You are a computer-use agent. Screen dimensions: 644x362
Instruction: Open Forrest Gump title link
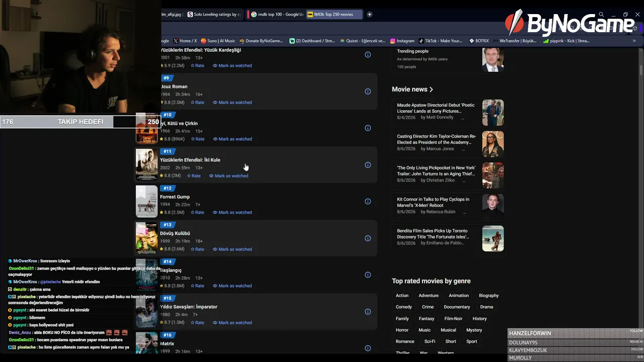click(x=175, y=197)
